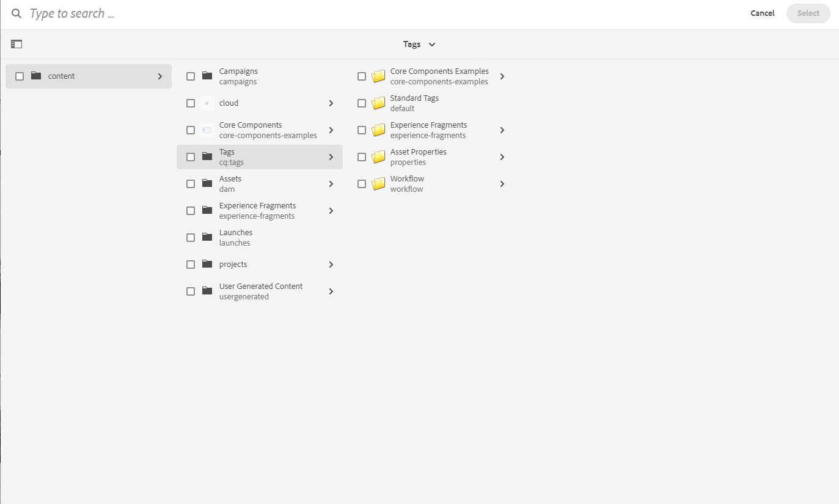
Task: Click the Experience Fragments dark folder icon
Action: click(207, 211)
